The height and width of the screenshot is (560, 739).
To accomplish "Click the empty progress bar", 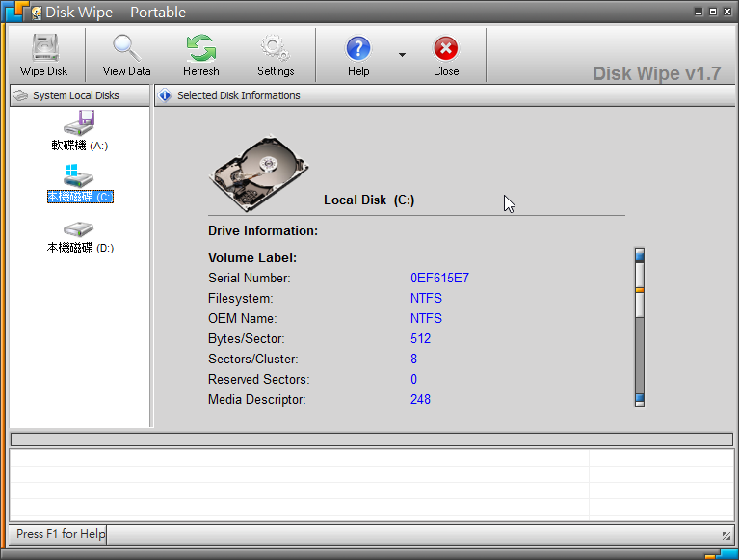I will [371, 440].
